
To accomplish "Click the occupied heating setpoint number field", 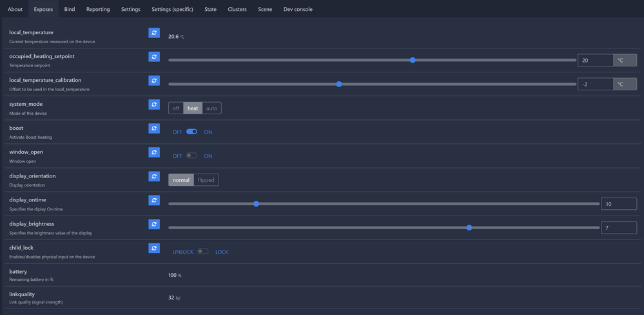I will tap(595, 60).
